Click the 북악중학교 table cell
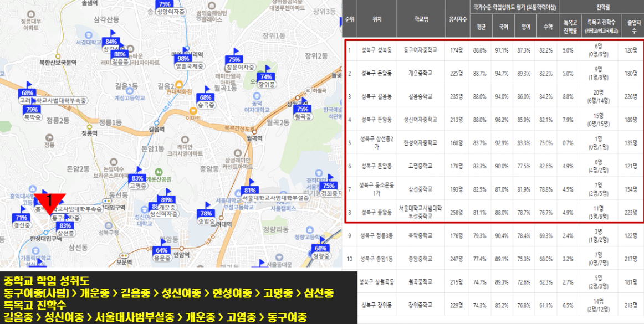 pyautogui.click(x=421, y=236)
